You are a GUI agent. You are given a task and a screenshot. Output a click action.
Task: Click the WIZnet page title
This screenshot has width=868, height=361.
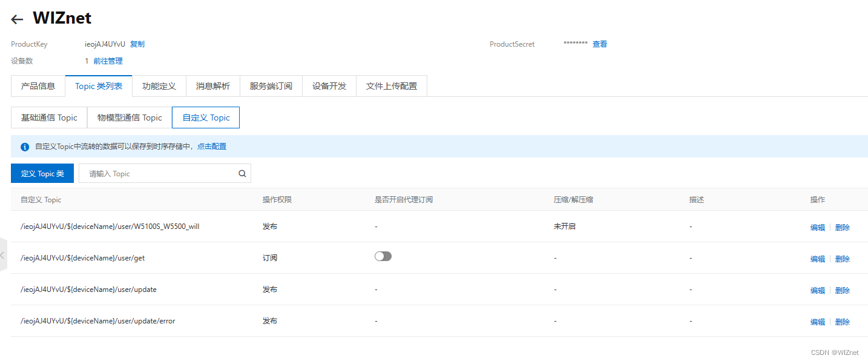click(62, 18)
